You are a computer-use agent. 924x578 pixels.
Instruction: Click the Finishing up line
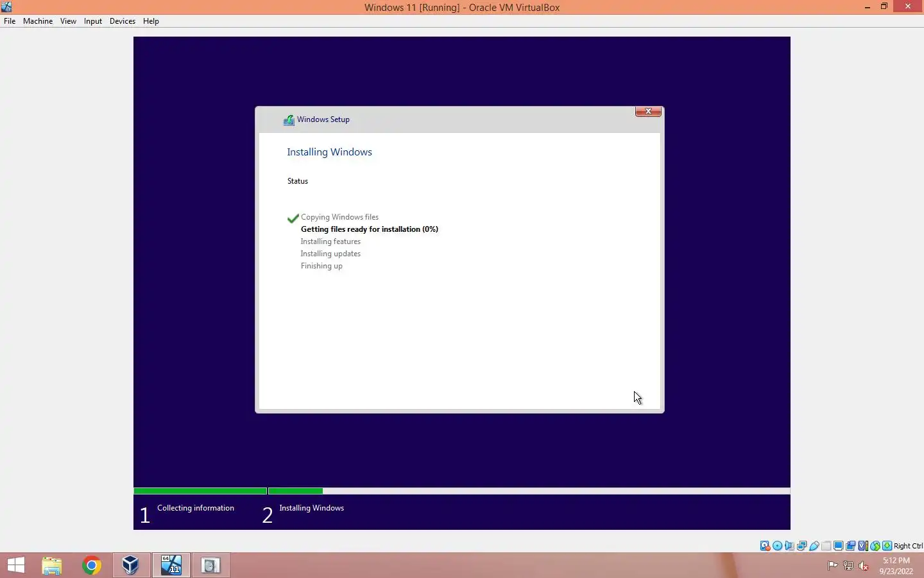click(322, 266)
